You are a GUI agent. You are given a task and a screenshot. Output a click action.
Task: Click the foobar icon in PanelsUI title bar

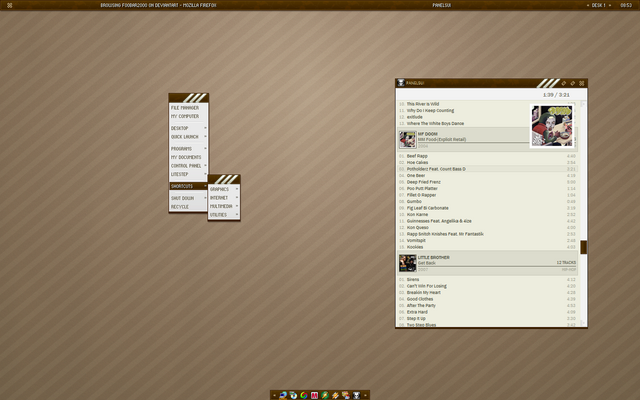click(x=401, y=83)
